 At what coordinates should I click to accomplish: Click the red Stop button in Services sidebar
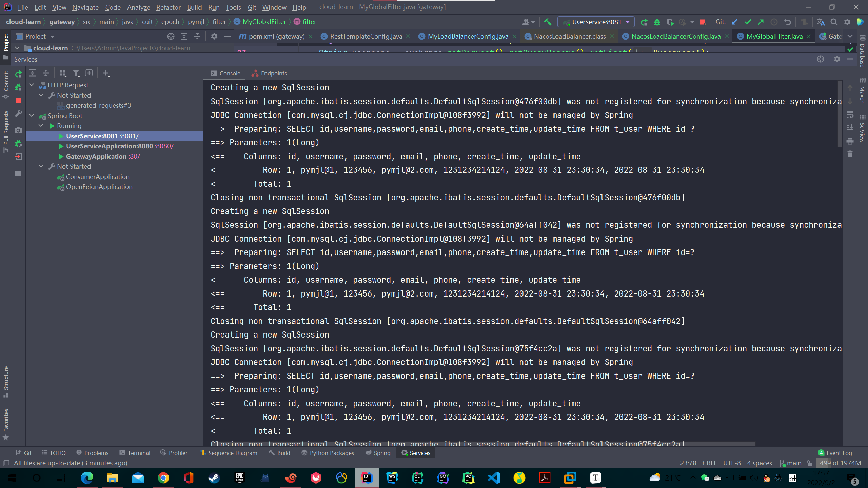(x=19, y=100)
